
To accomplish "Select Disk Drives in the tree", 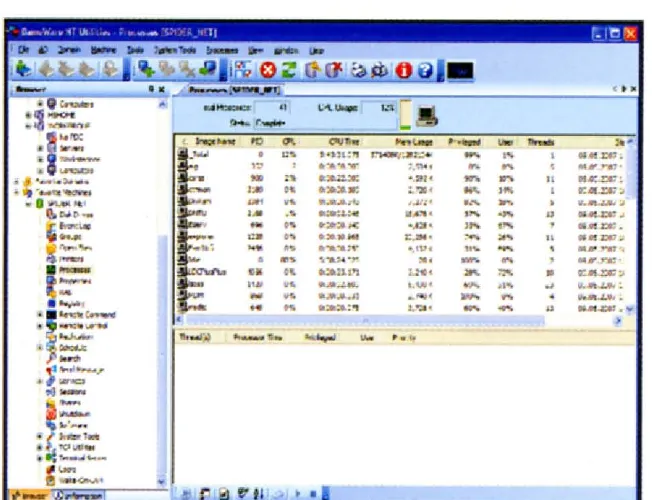I will click(76, 215).
